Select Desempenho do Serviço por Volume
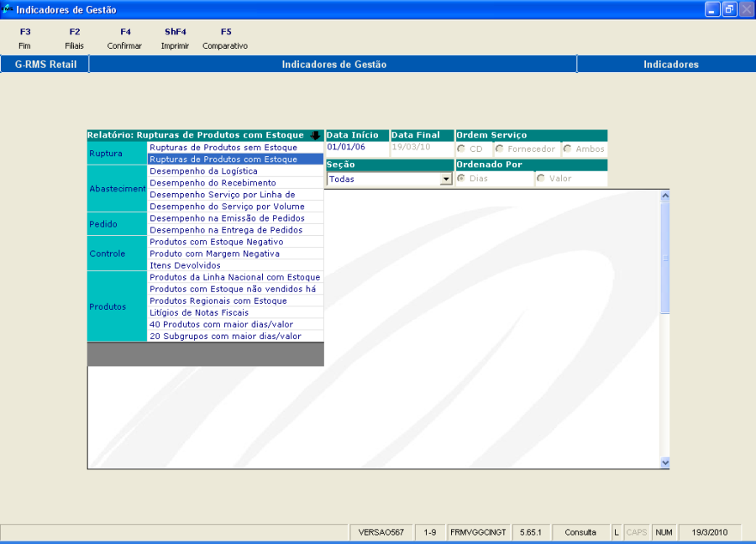 pos(235,207)
